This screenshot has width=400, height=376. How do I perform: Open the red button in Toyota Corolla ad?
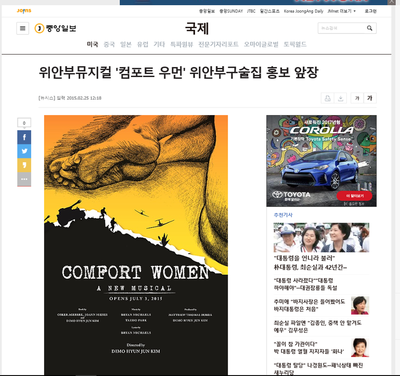pyautogui.click(x=354, y=196)
